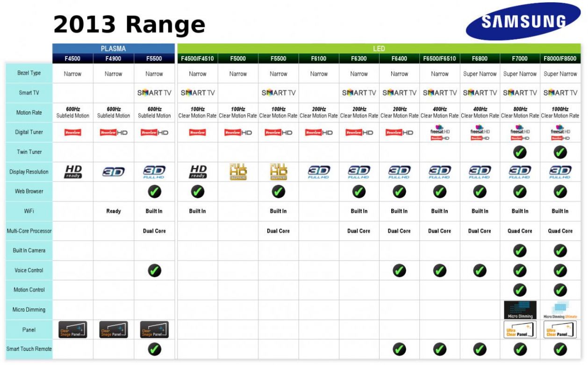Screen dimensions: 588x365
Task: Click Quad Core text under F7000
Action: click(x=520, y=231)
